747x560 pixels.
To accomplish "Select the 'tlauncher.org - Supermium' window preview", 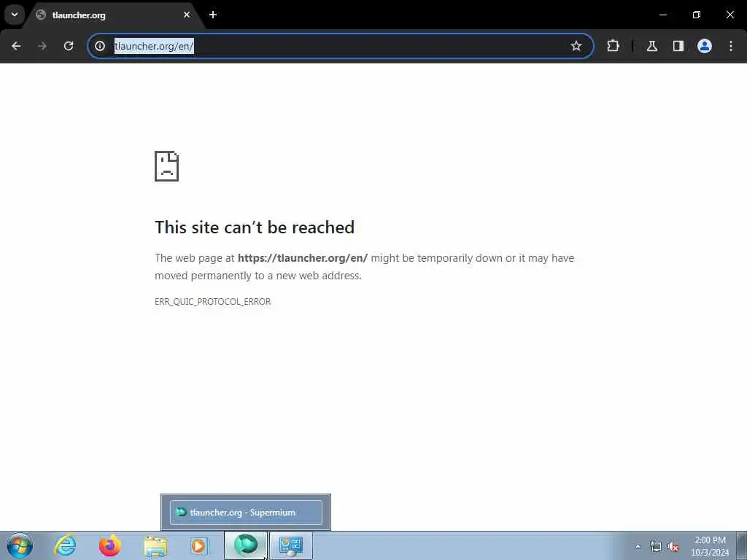I will coord(246,513).
